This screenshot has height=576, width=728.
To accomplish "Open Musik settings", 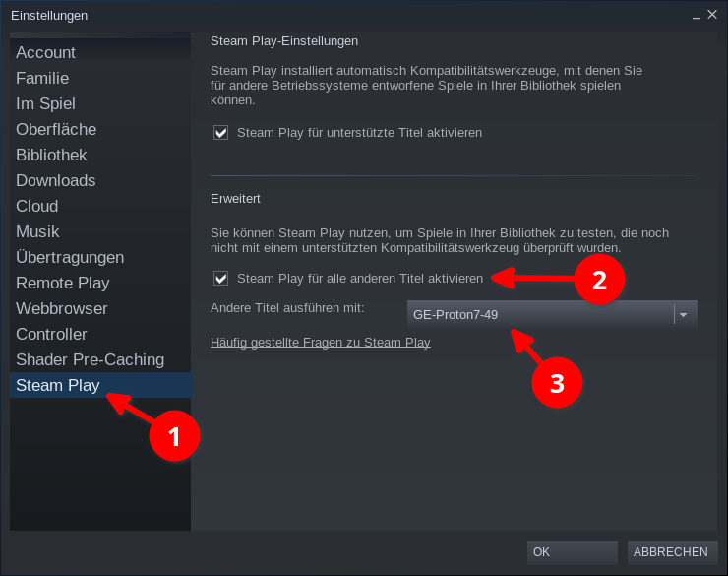I will point(37,231).
